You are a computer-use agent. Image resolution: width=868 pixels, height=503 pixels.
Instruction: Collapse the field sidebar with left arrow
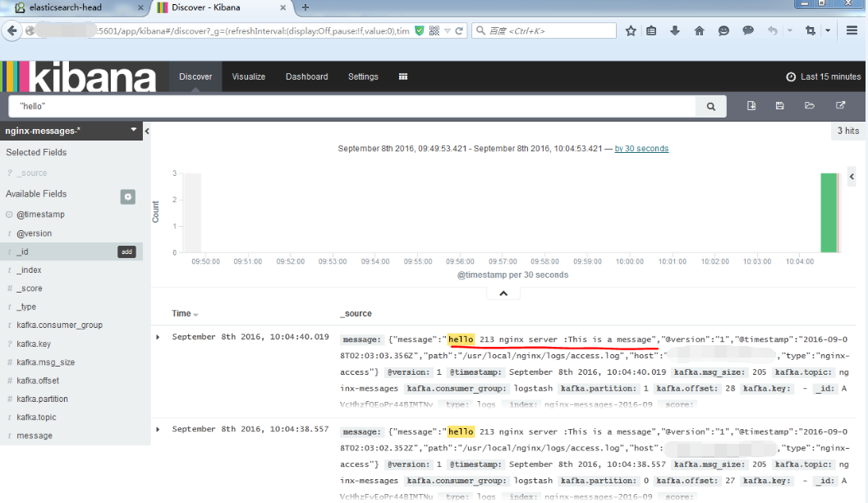(147, 132)
